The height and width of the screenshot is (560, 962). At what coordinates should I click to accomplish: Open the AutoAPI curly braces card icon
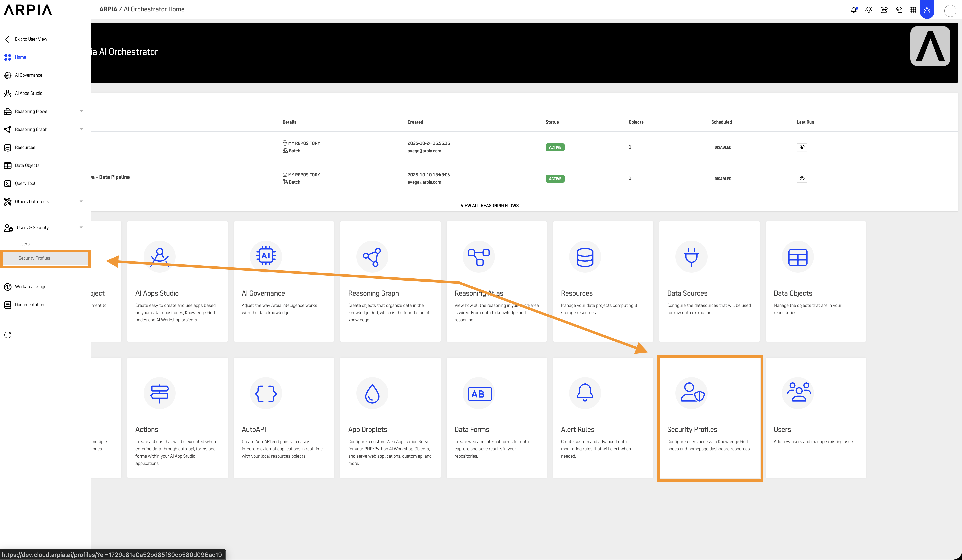click(266, 393)
